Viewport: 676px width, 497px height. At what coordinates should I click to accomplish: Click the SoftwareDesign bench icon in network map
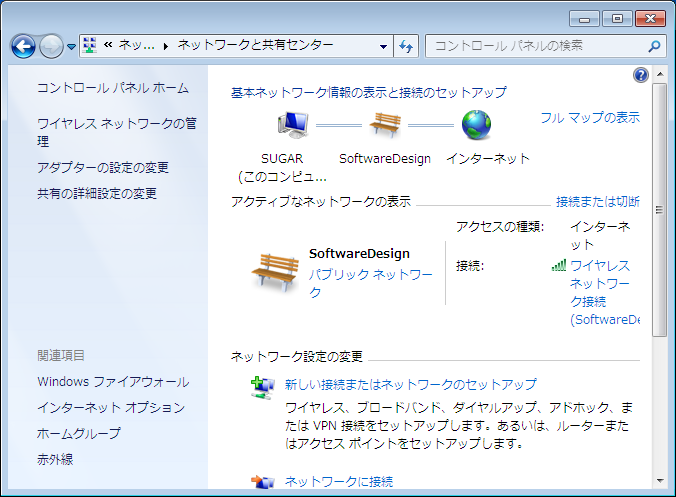385,125
